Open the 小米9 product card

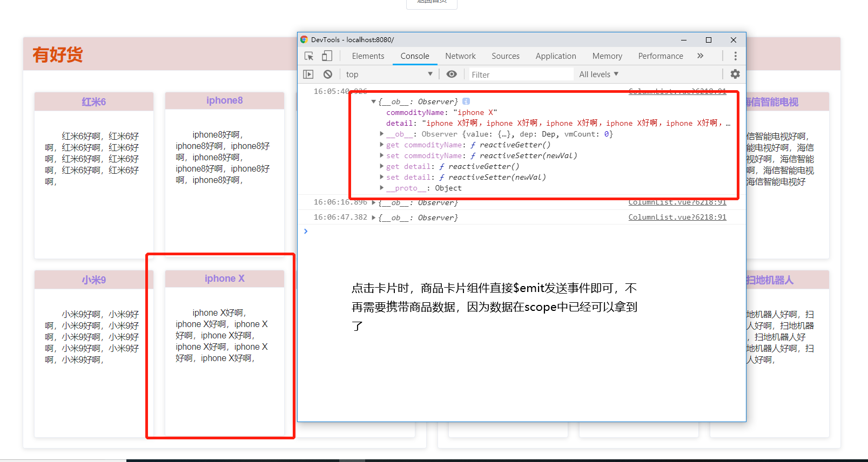(94, 354)
